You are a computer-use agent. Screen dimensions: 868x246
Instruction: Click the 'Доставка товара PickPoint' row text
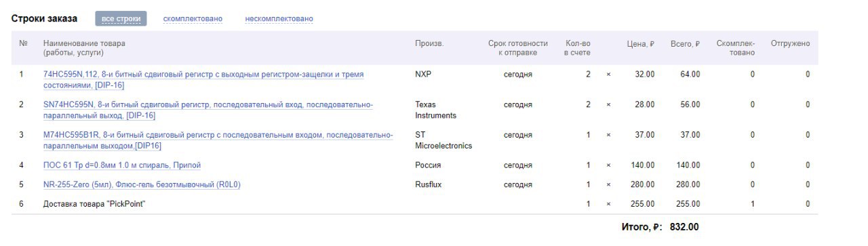(95, 204)
